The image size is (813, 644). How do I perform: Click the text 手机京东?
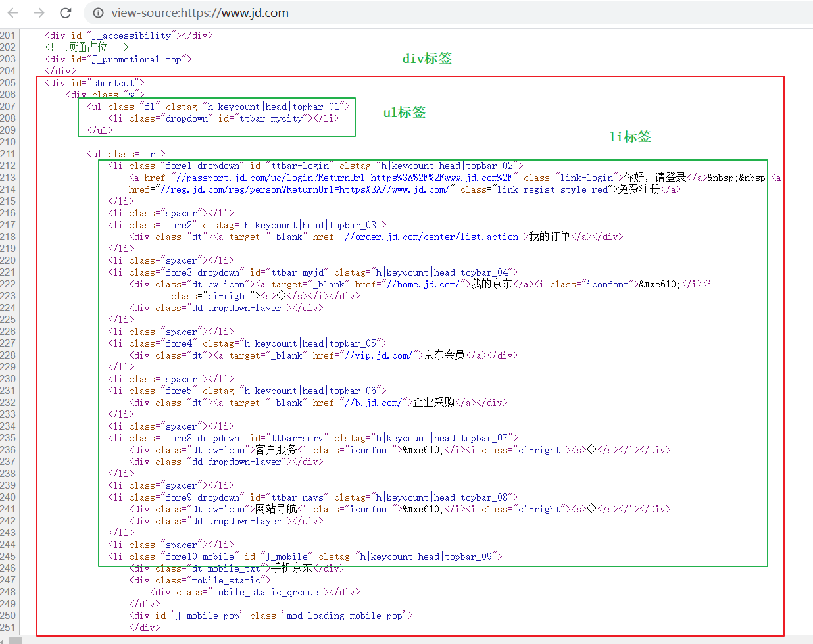291,568
